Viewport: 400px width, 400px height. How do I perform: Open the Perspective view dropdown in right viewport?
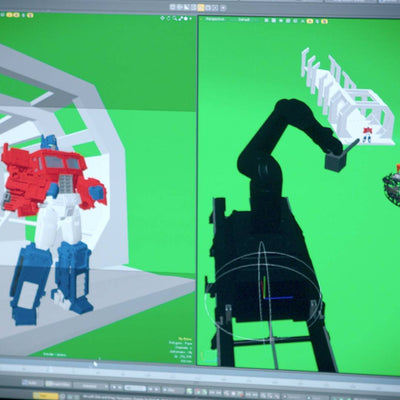click(x=215, y=19)
